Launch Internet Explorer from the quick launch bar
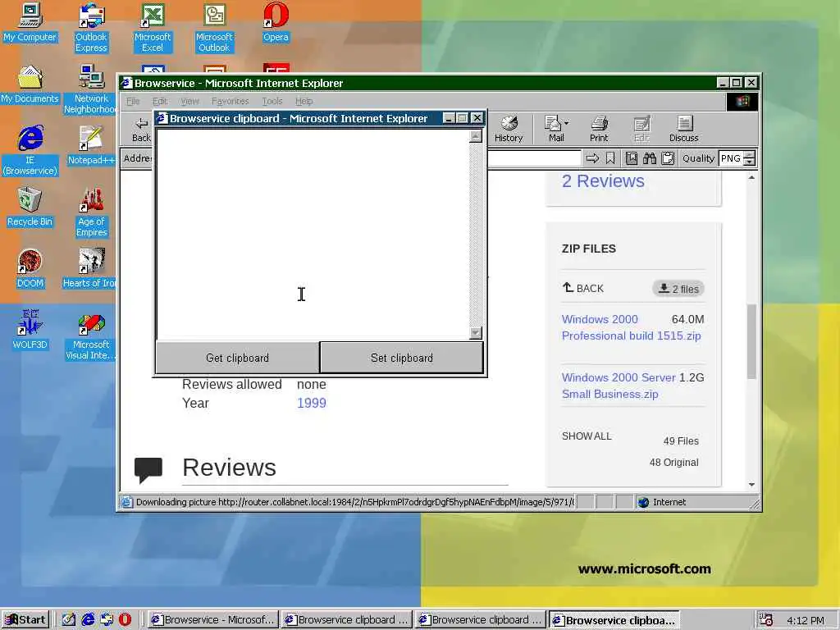840x630 pixels. tap(88, 620)
